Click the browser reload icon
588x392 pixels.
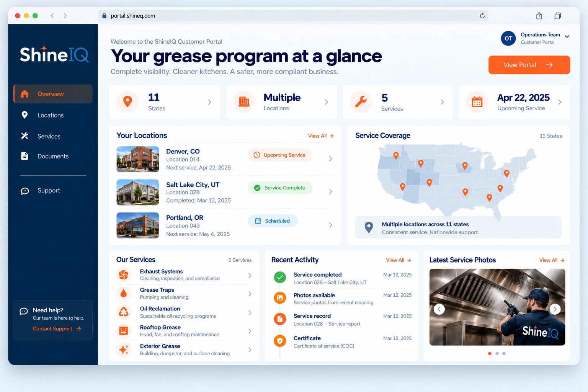(x=482, y=16)
